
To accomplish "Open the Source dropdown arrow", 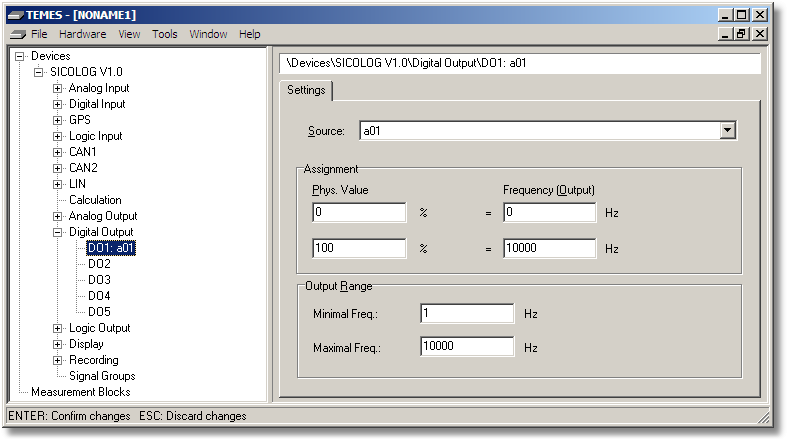I will pos(727,131).
